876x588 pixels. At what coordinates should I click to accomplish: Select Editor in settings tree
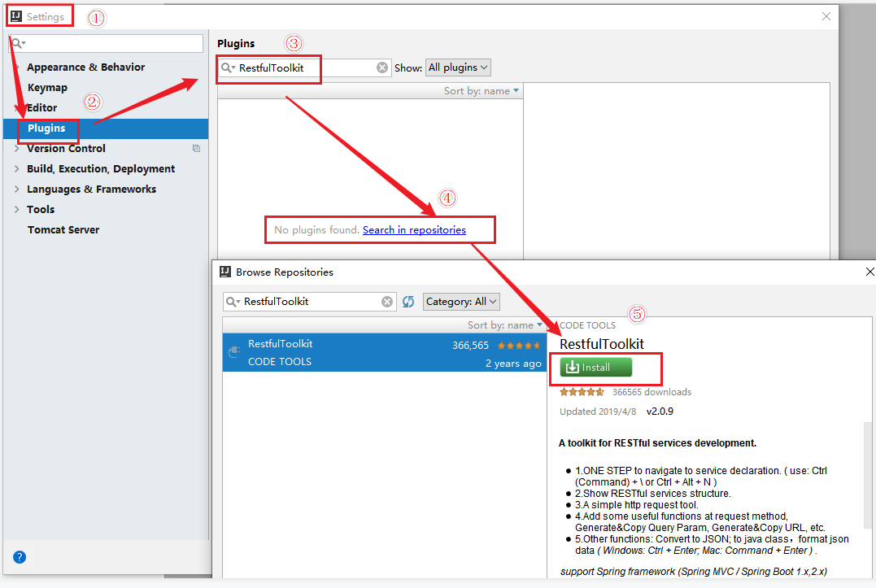pos(42,108)
